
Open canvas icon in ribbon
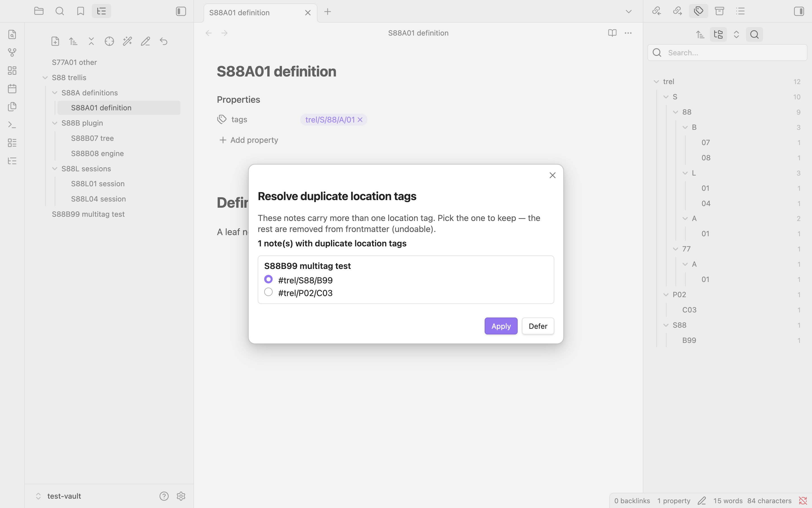click(12, 71)
